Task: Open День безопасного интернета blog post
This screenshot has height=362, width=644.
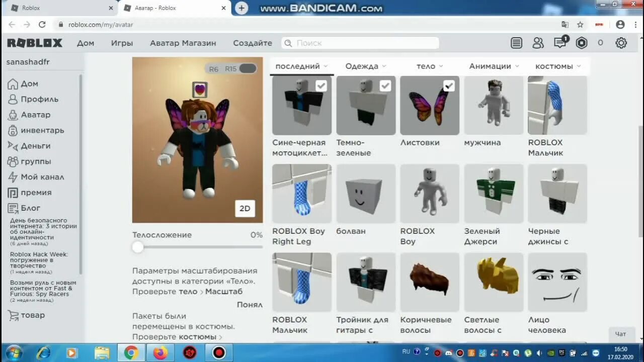Action: (x=43, y=229)
